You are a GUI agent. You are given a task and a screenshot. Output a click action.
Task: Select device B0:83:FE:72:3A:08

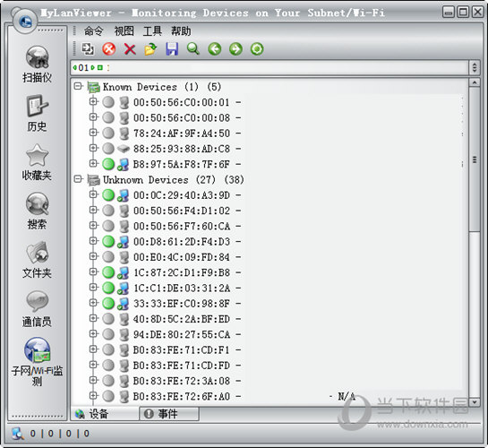click(x=182, y=381)
